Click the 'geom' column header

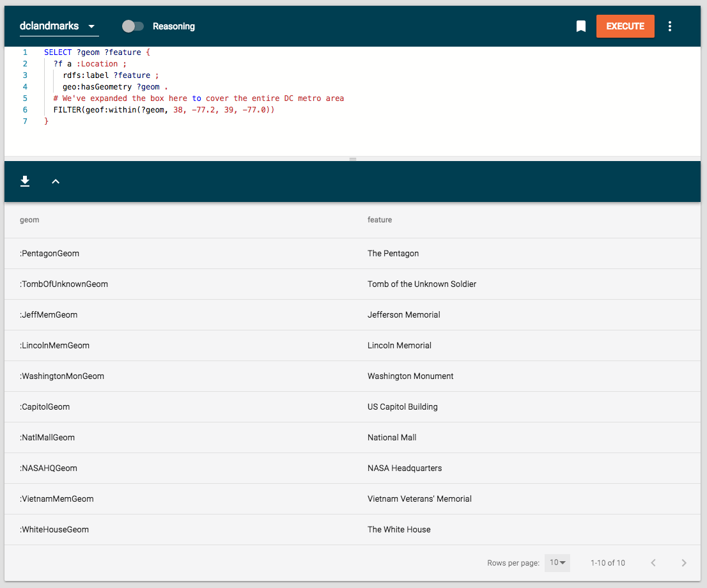(29, 220)
